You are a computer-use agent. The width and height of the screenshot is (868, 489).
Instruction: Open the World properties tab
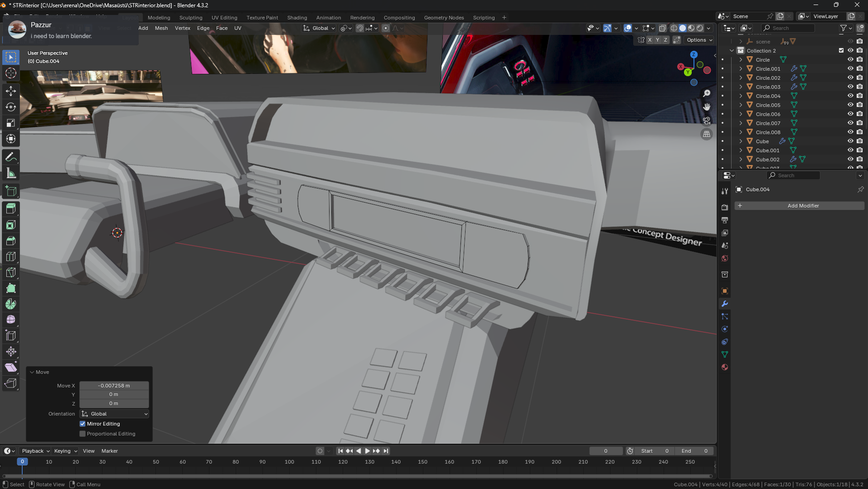point(725,258)
